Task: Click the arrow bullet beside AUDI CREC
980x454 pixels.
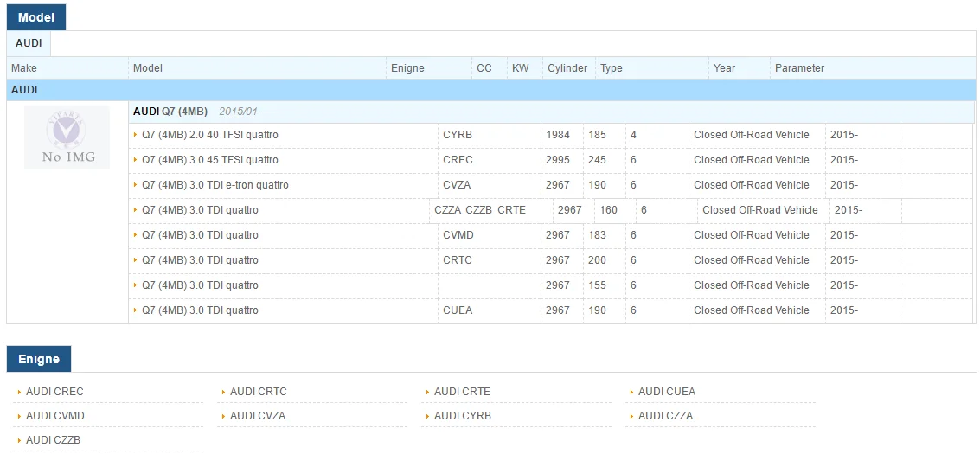Action: 20,393
